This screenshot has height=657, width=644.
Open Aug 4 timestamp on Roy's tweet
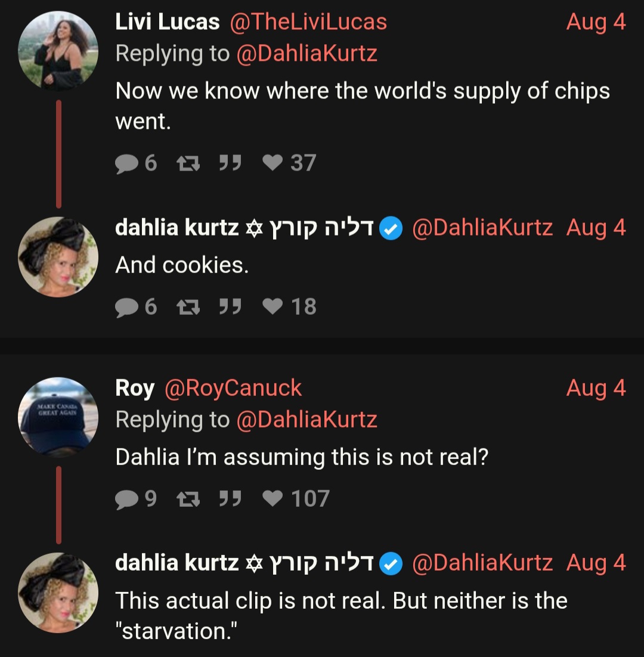click(x=596, y=388)
